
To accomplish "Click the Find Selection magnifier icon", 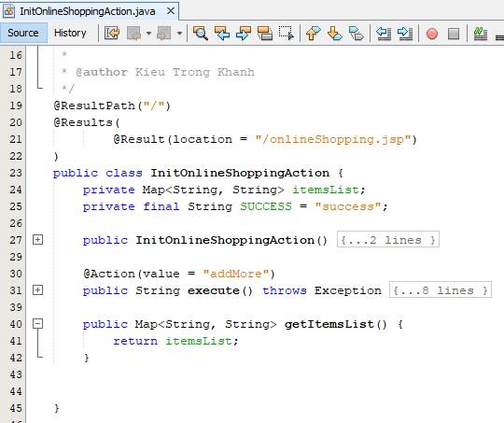I will coord(201,33).
